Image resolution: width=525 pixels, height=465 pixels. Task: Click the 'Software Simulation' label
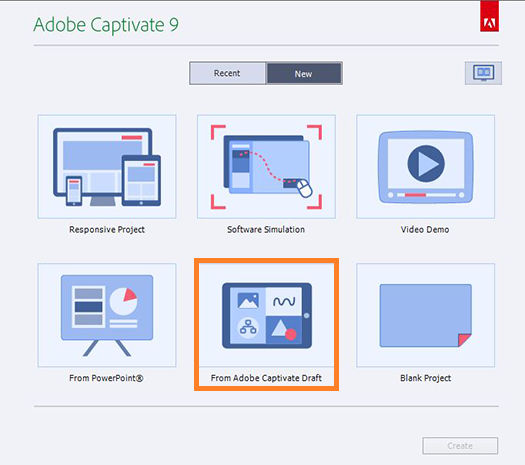click(266, 230)
